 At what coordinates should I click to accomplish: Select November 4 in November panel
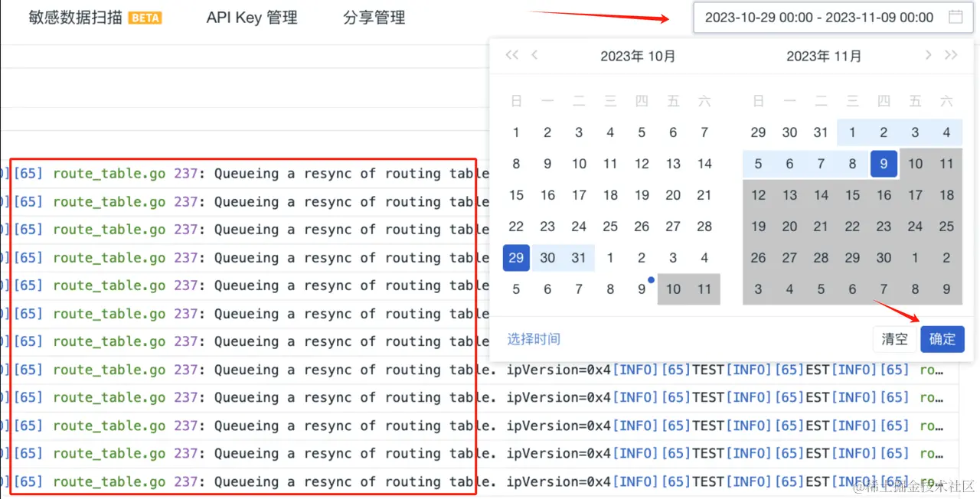tap(946, 132)
